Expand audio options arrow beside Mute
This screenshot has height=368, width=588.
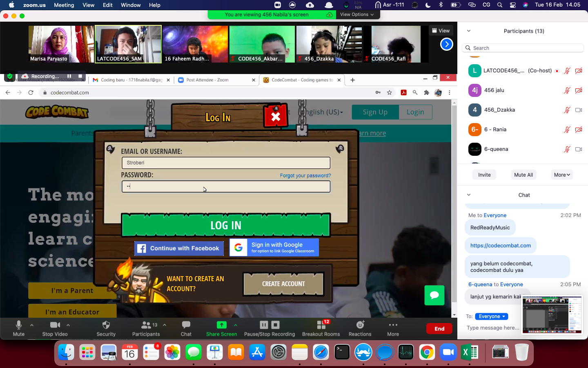32,325
